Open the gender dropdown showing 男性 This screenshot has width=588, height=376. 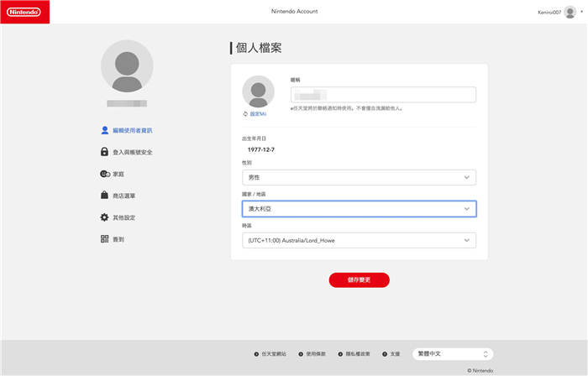(x=360, y=178)
